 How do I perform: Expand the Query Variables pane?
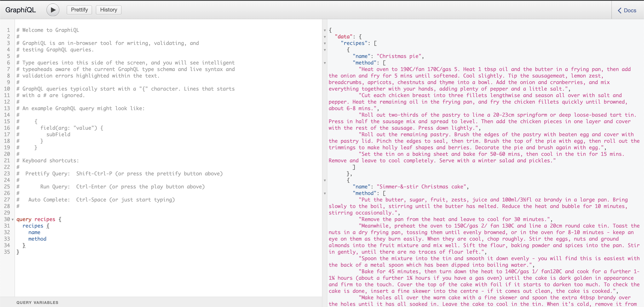point(37,302)
